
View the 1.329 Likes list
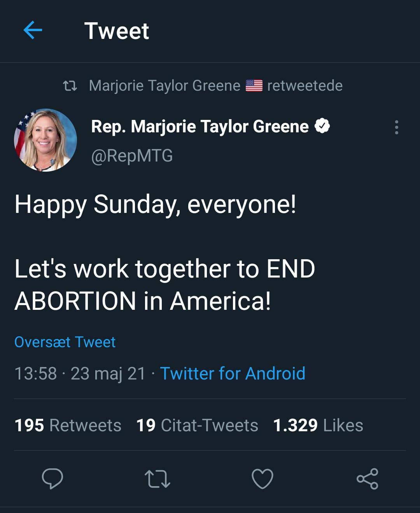(318, 425)
